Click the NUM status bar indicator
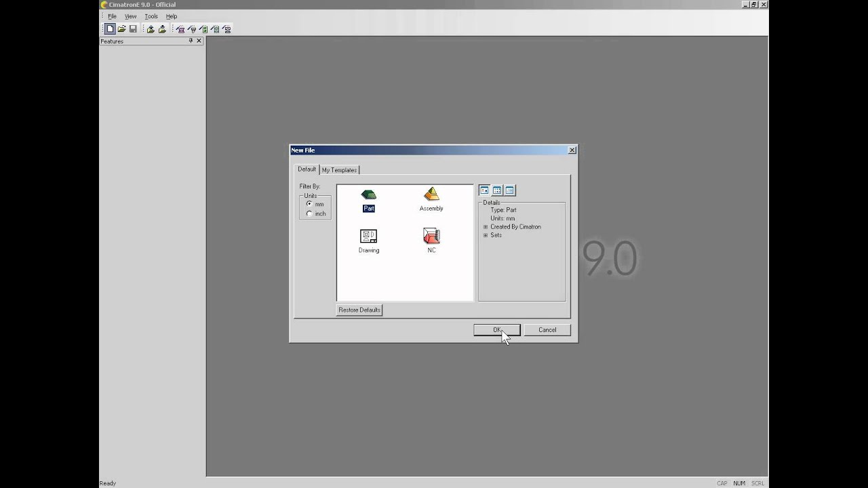868x488 pixels. click(739, 483)
